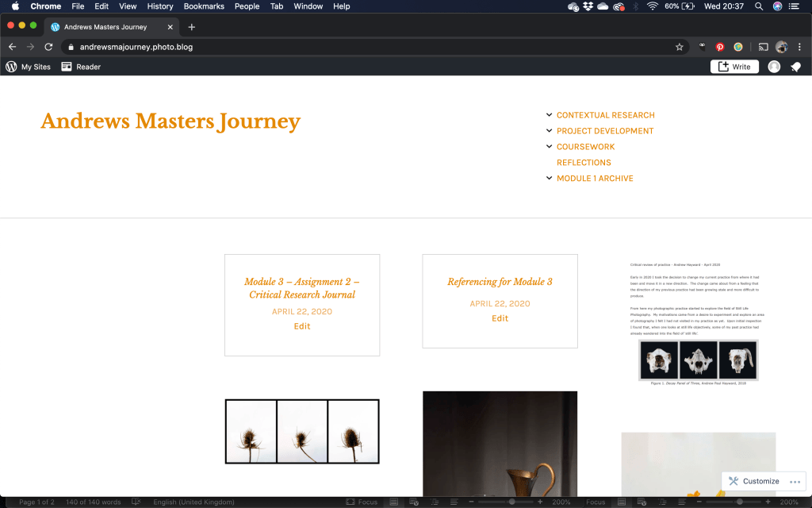Viewport: 812px width, 508px height.
Task: Click the Customize button
Action: click(x=753, y=481)
